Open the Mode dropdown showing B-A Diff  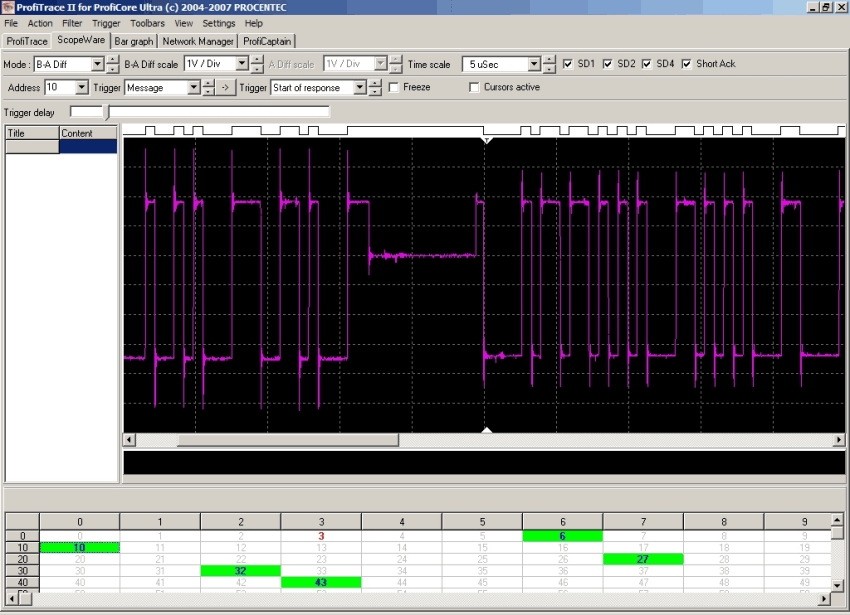[98, 64]
